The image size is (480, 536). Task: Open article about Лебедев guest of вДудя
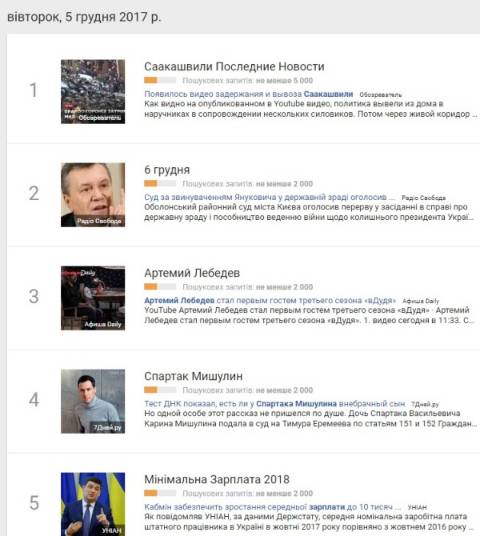[270, 300]
